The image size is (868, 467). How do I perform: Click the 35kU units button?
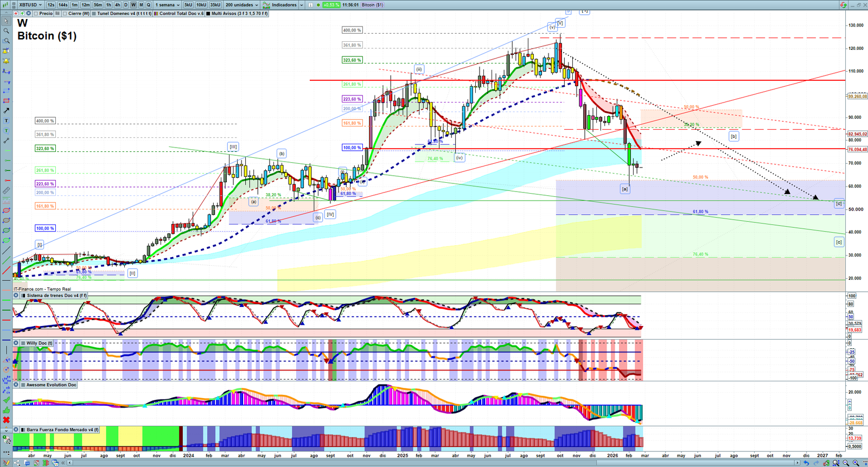pos(215,5)
